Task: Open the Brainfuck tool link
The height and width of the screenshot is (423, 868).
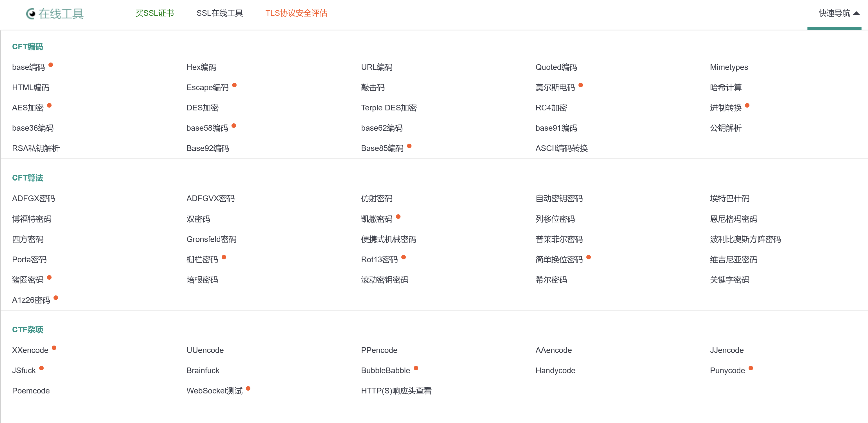Action: point(202,370)
